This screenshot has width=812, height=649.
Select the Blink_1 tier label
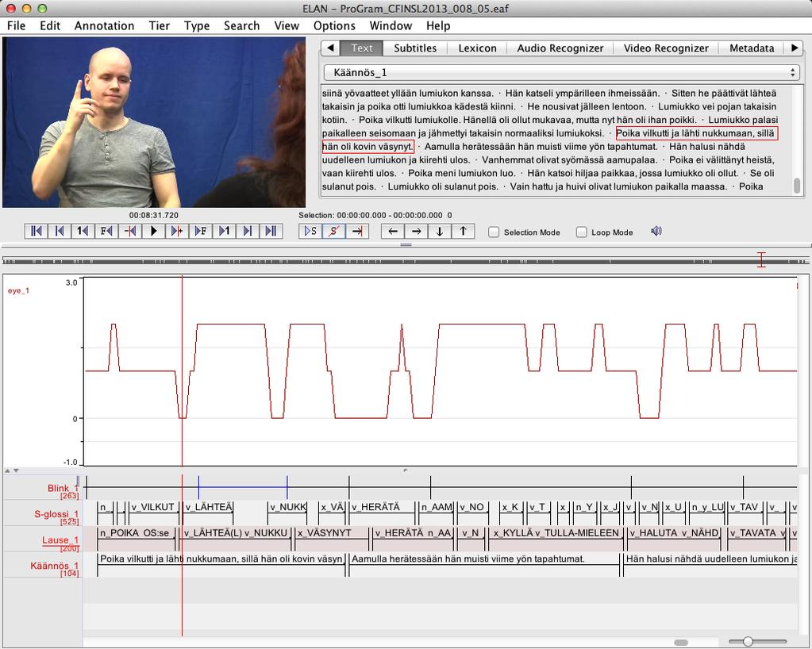tap(63, 488)
